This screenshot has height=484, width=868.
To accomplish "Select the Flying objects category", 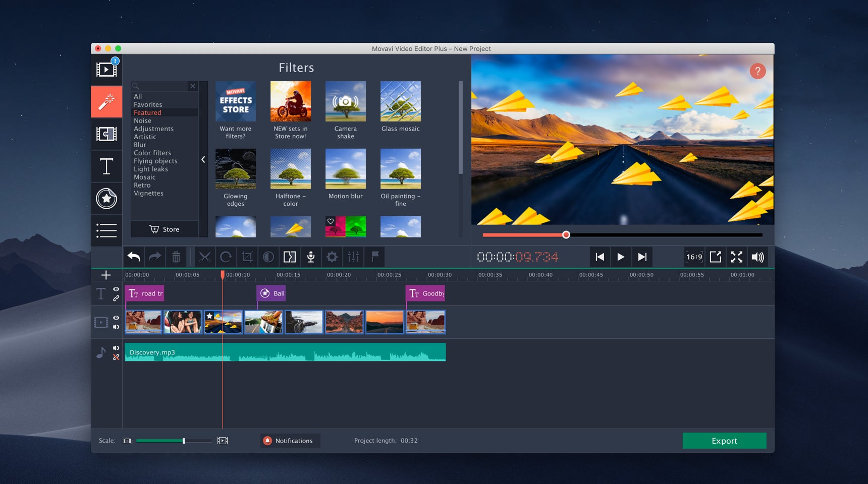I will pyautogui.click(x=155, y=161).
